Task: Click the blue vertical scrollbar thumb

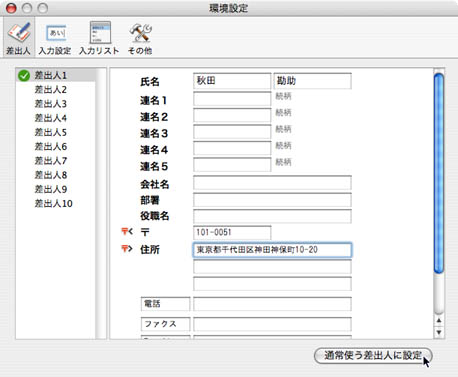Action: click(x=439, y=173)
